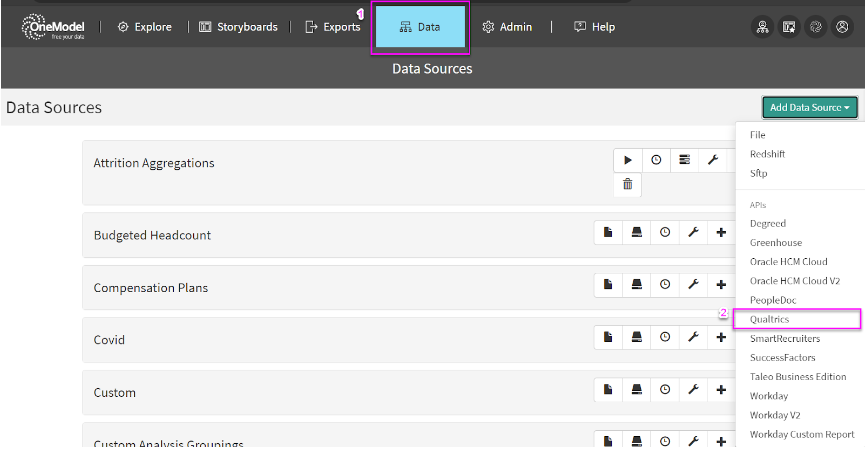
Task: Click plus icon for Custom source
Action: tap(721, 389)
